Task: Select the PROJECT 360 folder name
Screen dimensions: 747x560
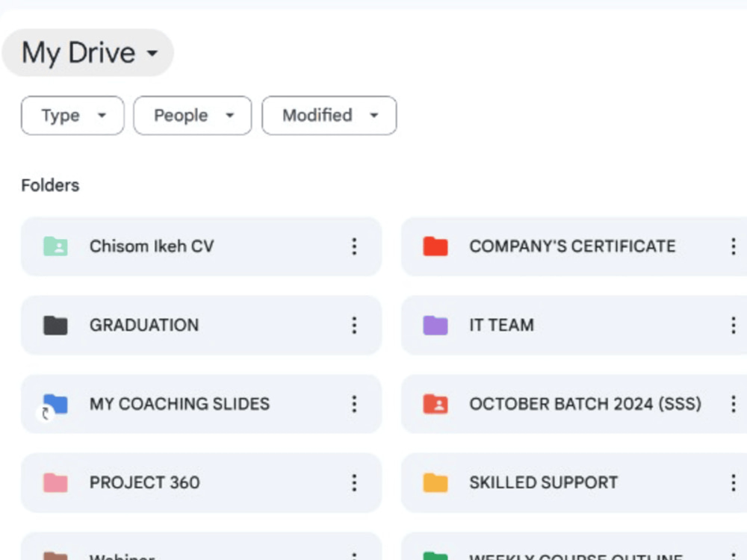Action: pyautogui.click(x=144, y=483)
